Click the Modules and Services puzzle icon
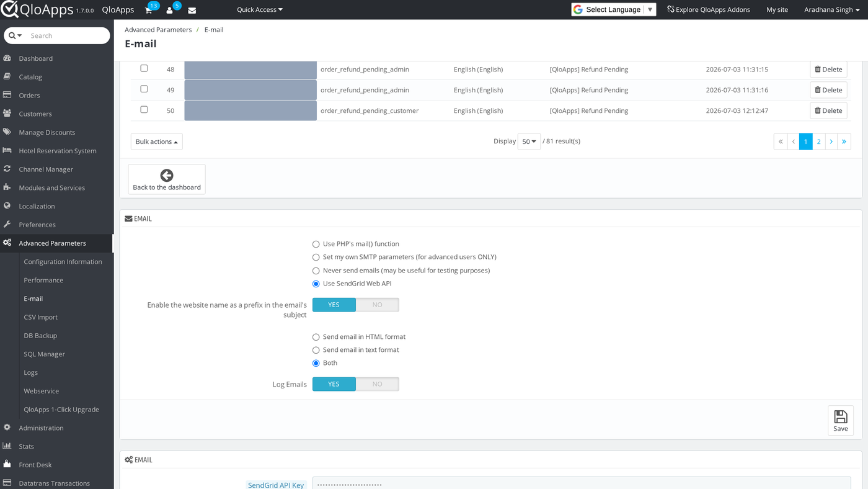 (7, 187)
